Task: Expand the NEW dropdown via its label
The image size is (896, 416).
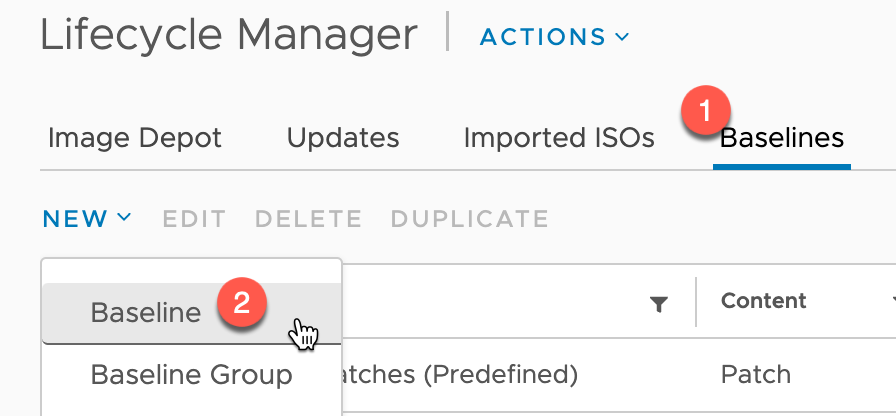Action: point(75,219)
